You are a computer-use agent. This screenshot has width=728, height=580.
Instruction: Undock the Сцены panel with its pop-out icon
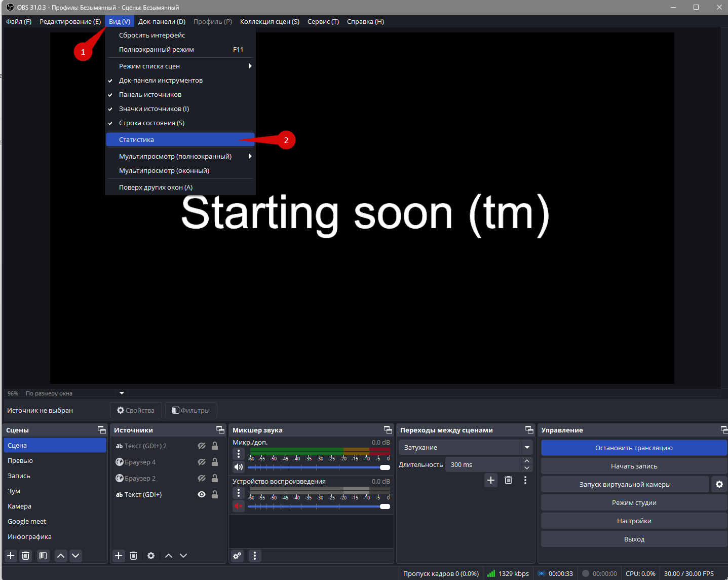[x=102, y=430]
